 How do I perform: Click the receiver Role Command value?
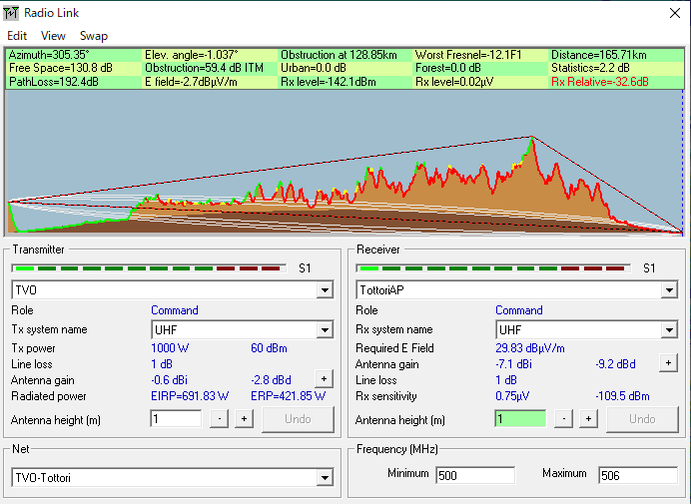519,310
